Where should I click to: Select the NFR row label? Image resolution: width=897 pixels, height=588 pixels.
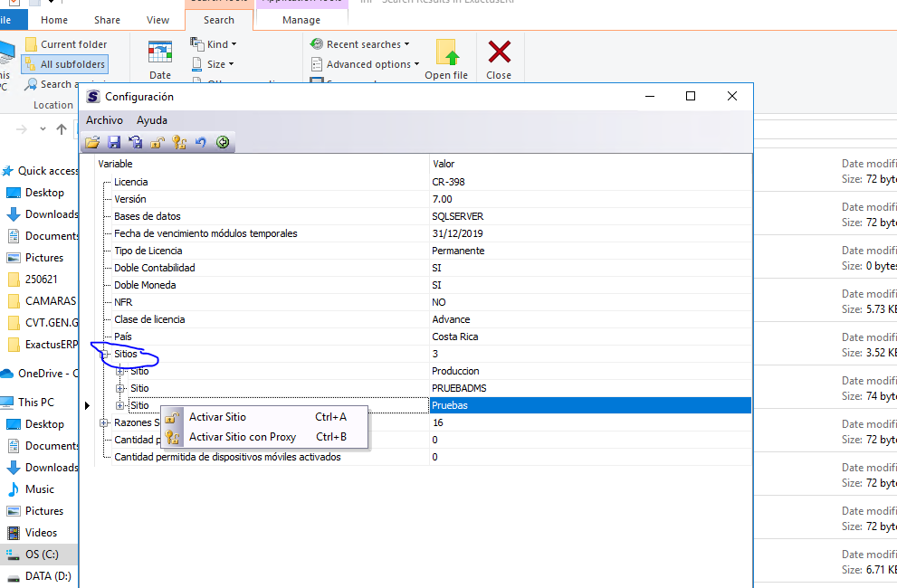[x=123, y=302]
